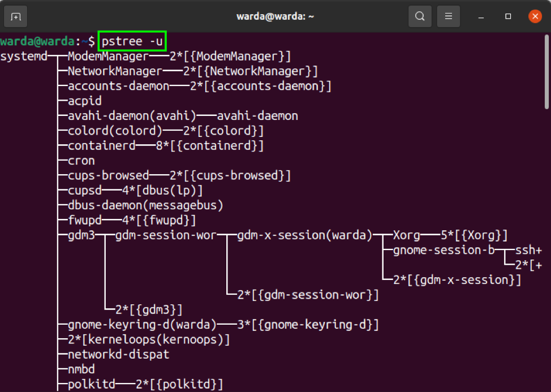The width and height of the screenshot is (551, 392).
Task: Click 2*[{colord}] thread entry
Action: [x=223, y=131]
